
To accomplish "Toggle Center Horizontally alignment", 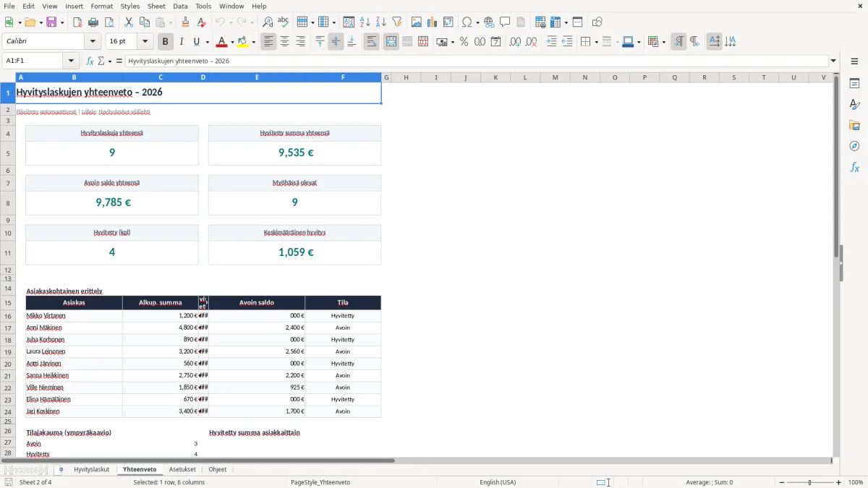I will [x=284, y=42].
